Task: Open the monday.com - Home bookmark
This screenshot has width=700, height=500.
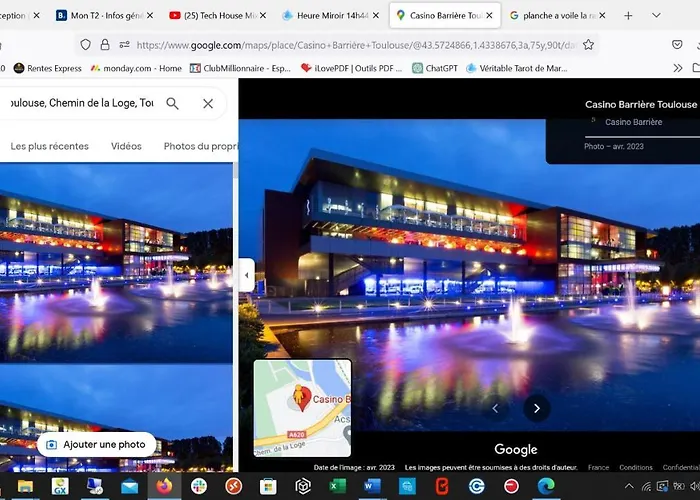Action: click(x=136, y=68)
